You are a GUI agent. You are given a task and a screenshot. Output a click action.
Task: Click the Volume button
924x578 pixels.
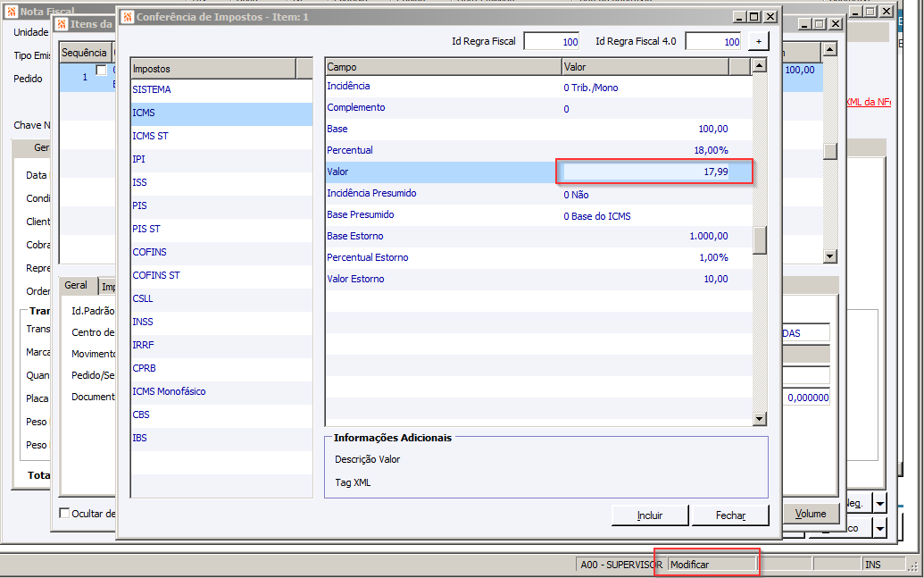[811, 514]
